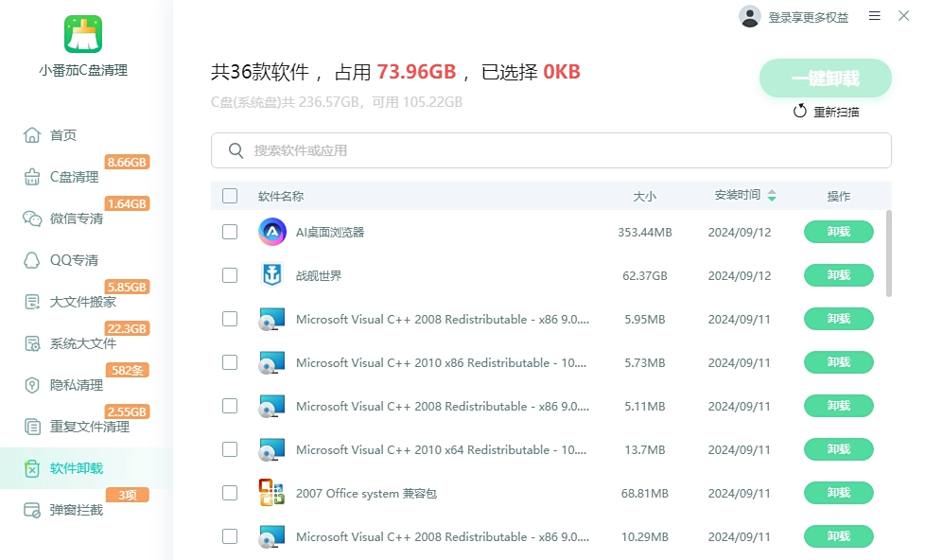The width and height of the screenshot is (925, 560).
Task: Select the 隐私清理 privacy cleanup icon
Action: 30,384
